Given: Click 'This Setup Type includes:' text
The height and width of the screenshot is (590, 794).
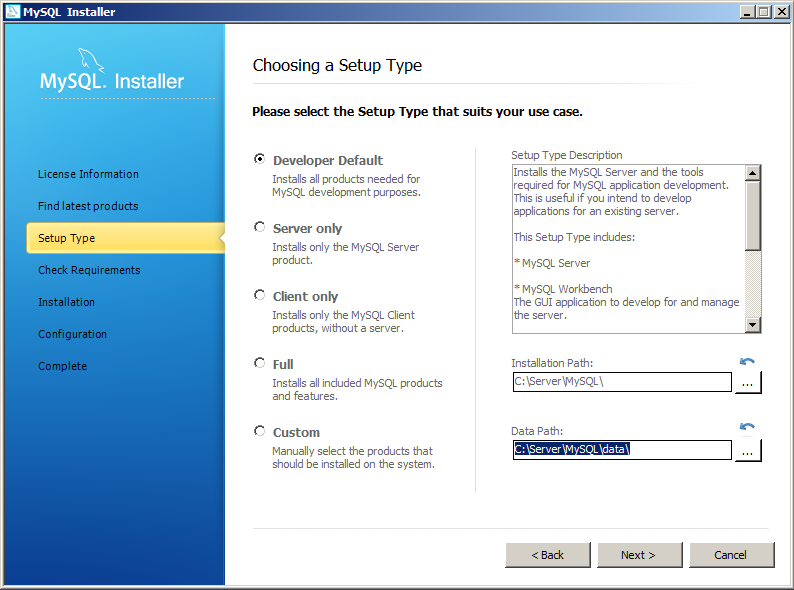Looking at the screenshot, I should point(574,237).
